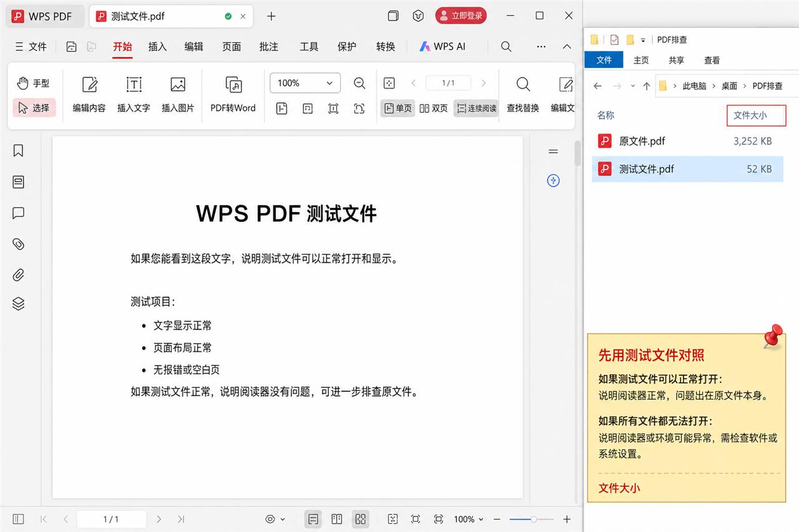Open a new tab with plus button

pos(271,16)
